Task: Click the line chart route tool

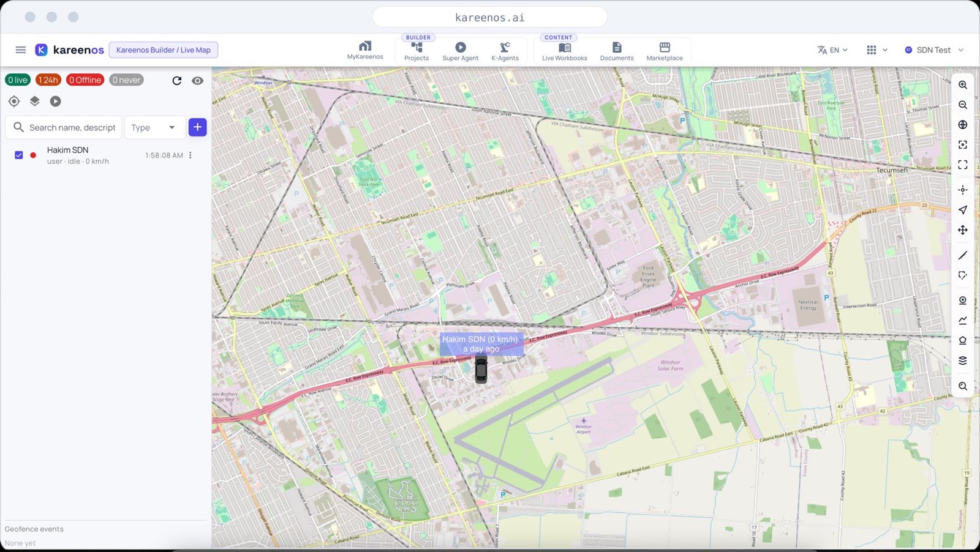Action: 963,320
